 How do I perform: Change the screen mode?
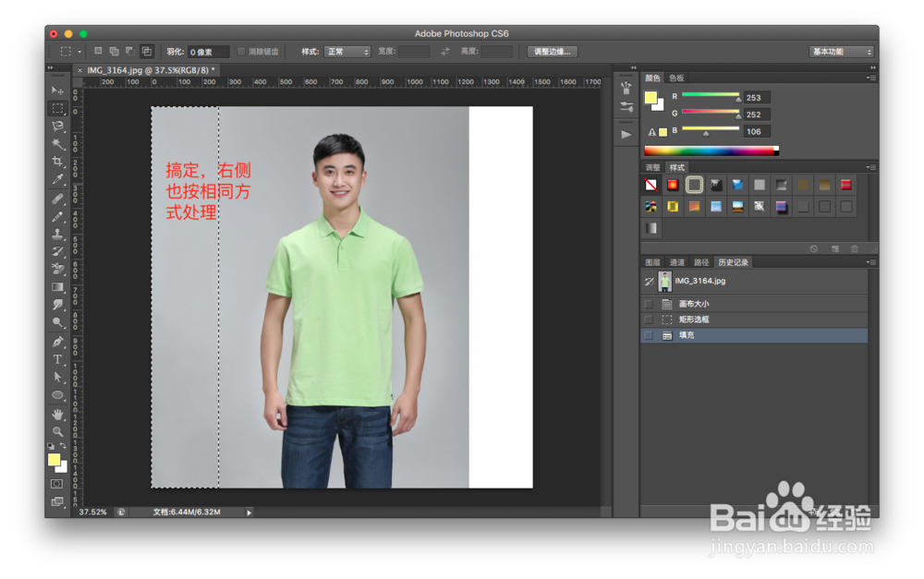[57, 501]
